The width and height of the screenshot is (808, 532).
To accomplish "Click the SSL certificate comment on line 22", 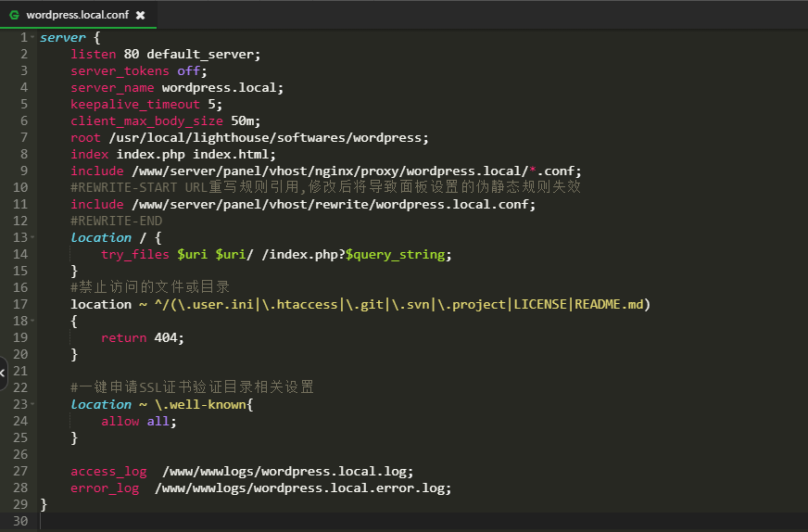I will tap(192, 387).
